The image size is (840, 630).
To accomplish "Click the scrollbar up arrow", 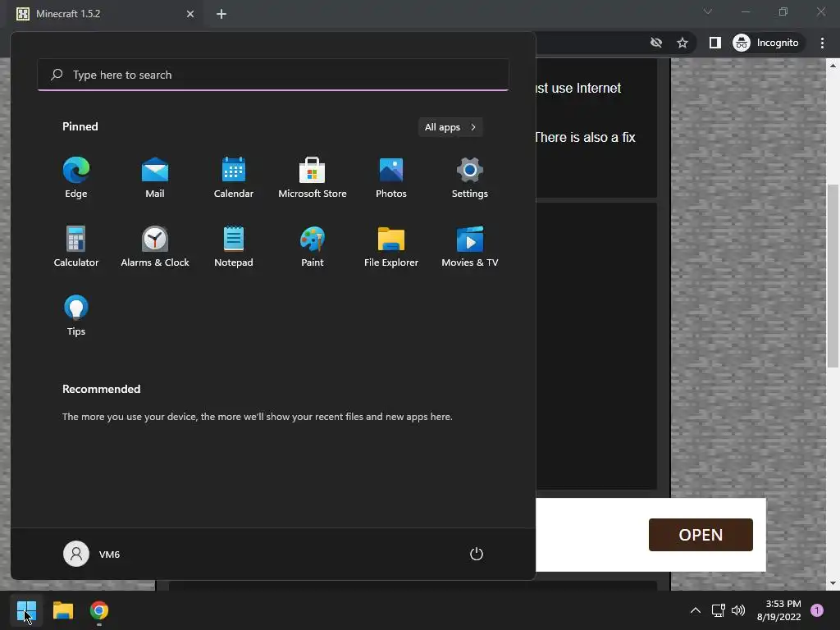I will (833, 66).
